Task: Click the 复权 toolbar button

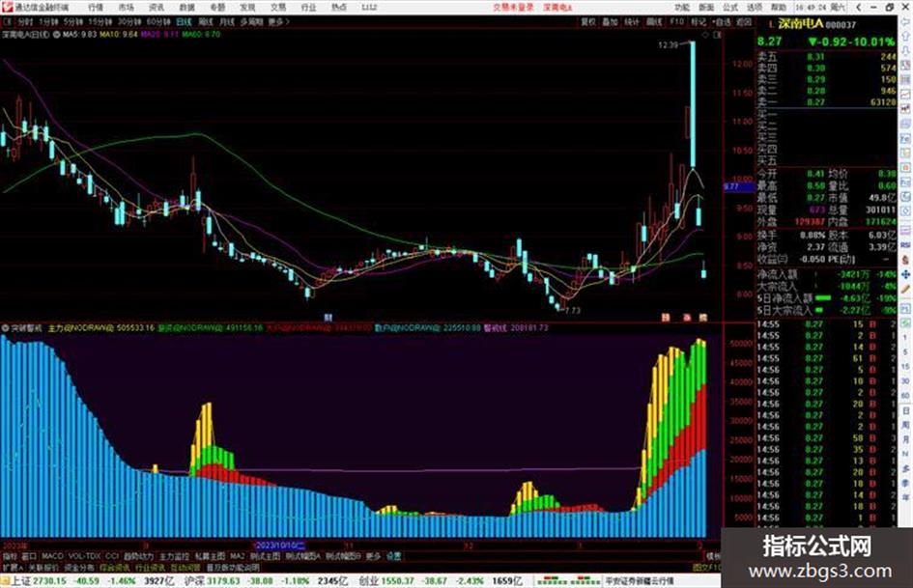Action: click(588, 21)
